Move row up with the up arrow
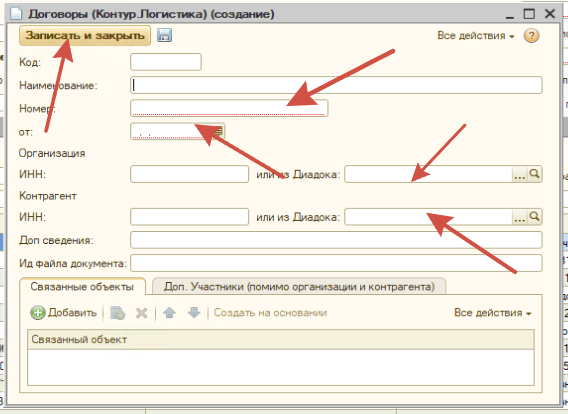This screenshot has width=568, height=414. [x=170, y=313]
